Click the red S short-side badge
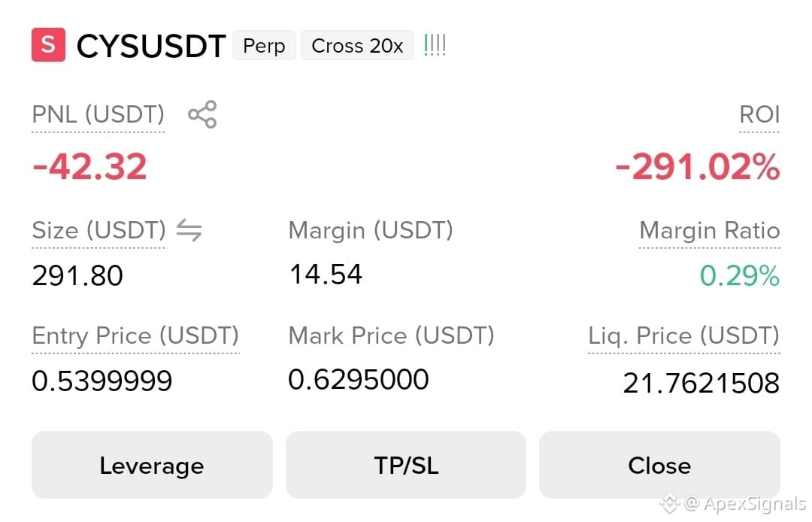 (49, 45)
